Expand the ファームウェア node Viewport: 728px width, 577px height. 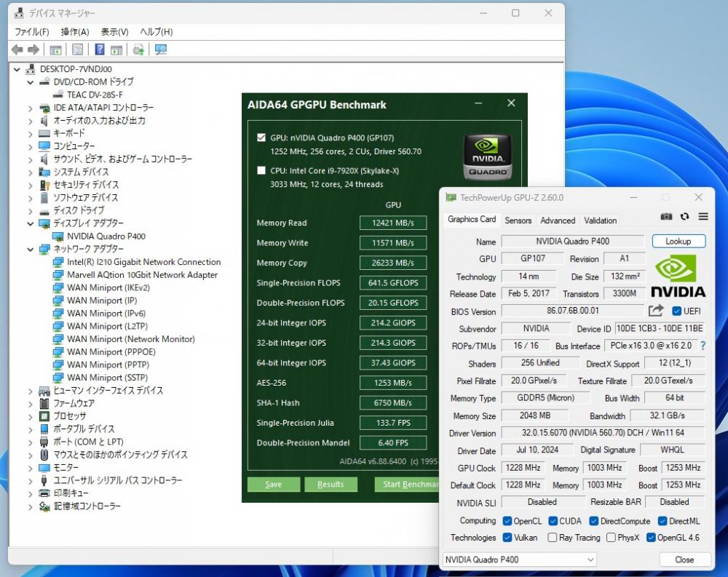[30, 404]
